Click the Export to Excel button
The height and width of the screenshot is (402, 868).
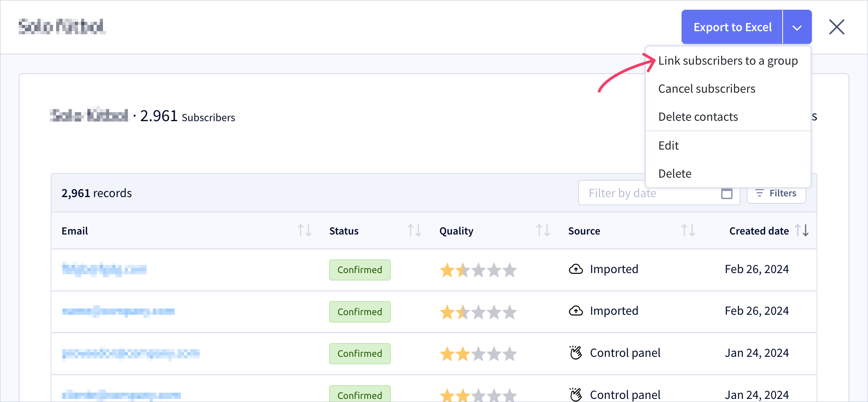coord(732,27)
